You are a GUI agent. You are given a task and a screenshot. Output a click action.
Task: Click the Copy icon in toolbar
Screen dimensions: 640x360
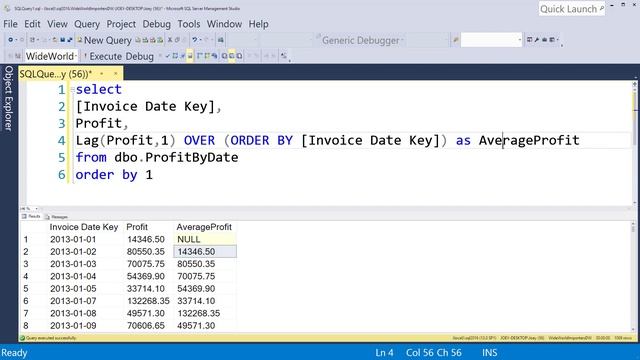[x=177, y=40]
